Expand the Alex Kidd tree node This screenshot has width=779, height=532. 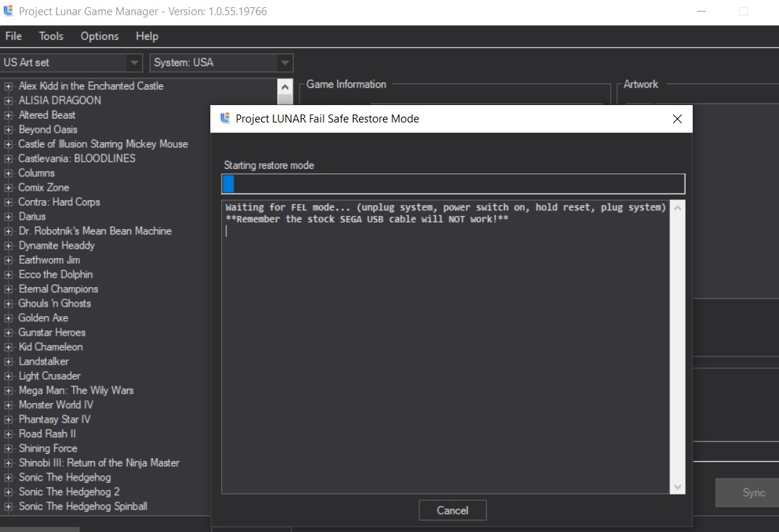pos(9,86)
